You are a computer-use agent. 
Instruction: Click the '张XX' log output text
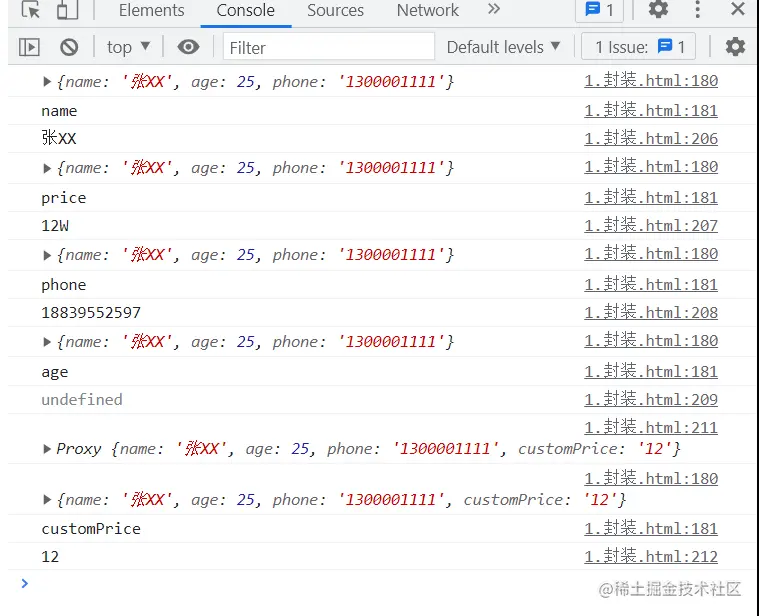pos(59,138)
